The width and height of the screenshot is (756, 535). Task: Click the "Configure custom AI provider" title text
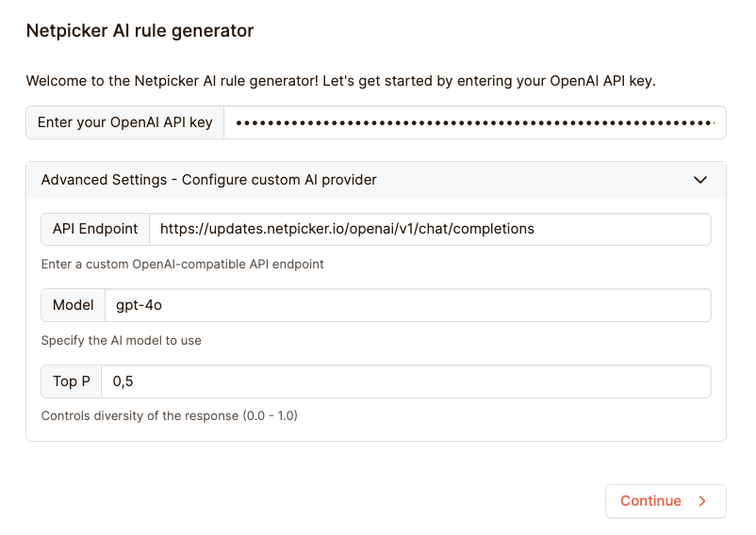tap(280, 180)
